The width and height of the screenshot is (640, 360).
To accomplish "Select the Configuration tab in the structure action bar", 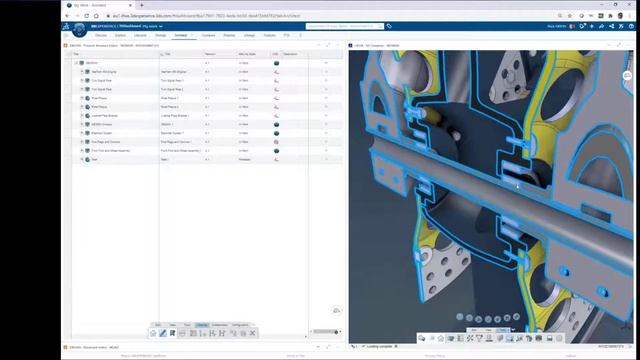I will point(240,325).
